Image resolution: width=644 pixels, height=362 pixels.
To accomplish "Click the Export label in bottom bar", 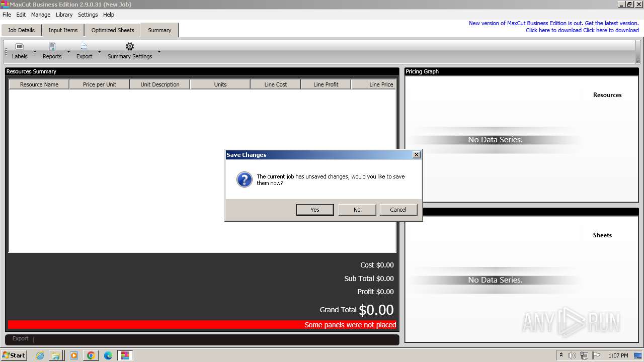I will (21, 338).
